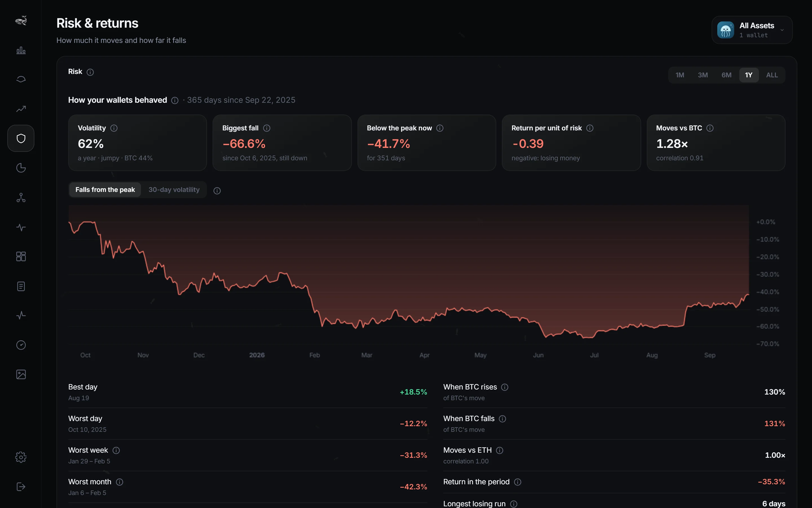Click info icon next to Risk heading
Viewport: 812px width, 508px height.
click(90, 72)
